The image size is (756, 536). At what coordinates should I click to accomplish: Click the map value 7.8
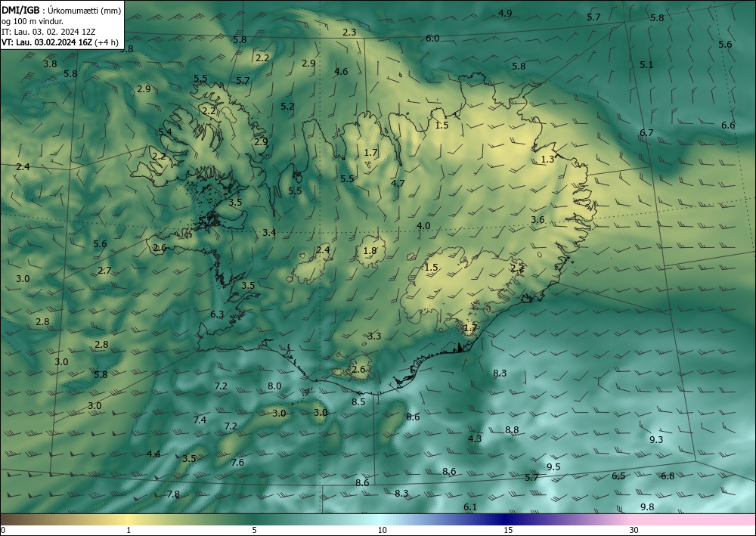[x=173, y=494]
